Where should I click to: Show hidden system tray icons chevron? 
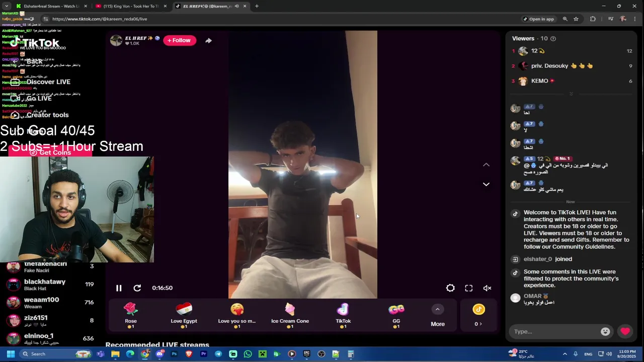[x=565, y=354]
